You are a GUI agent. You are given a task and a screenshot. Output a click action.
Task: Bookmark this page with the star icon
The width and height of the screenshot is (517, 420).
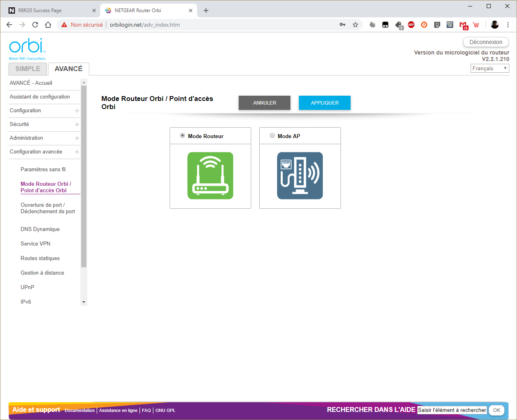(355, 25)
